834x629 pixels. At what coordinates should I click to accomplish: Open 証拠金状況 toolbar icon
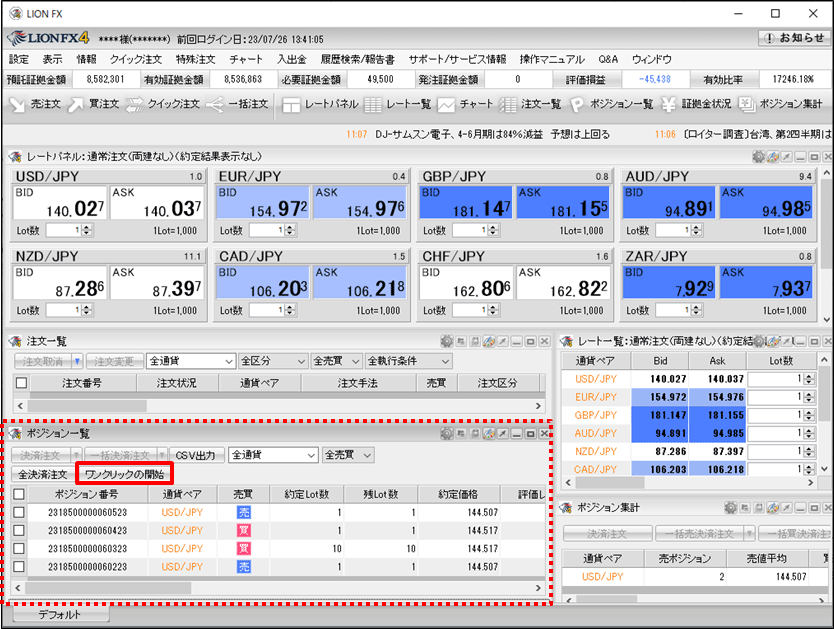[x=696, y=104]
